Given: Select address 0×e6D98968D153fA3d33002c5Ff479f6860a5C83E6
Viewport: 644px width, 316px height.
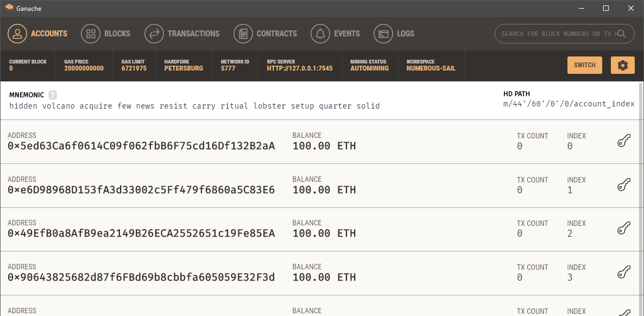Looking at the screenshot, I should (141, 190).
